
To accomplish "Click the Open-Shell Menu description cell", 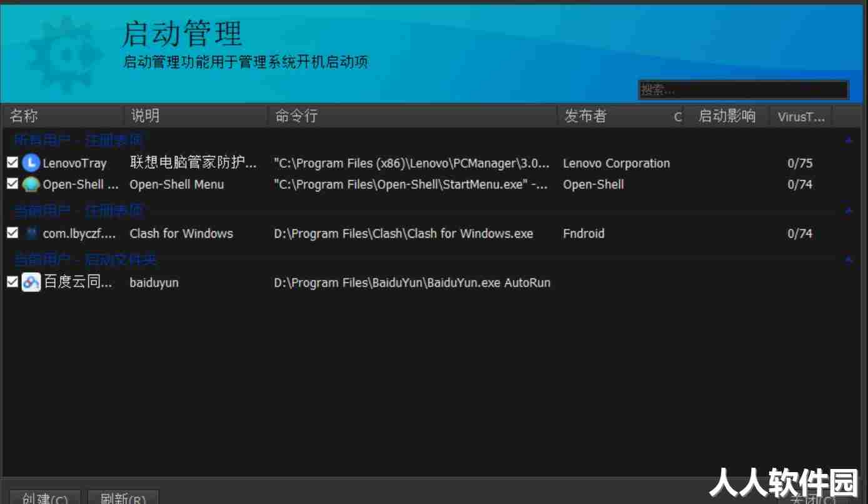I will [x=176, y=184].
